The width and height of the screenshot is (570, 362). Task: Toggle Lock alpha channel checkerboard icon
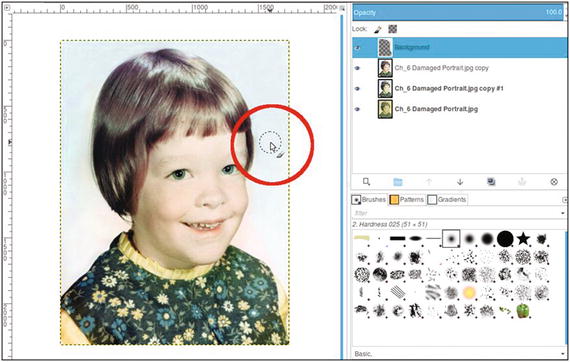point(393,29)
